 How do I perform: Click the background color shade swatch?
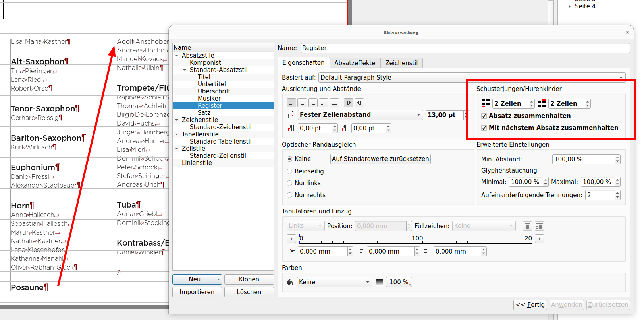click(379, 282)
